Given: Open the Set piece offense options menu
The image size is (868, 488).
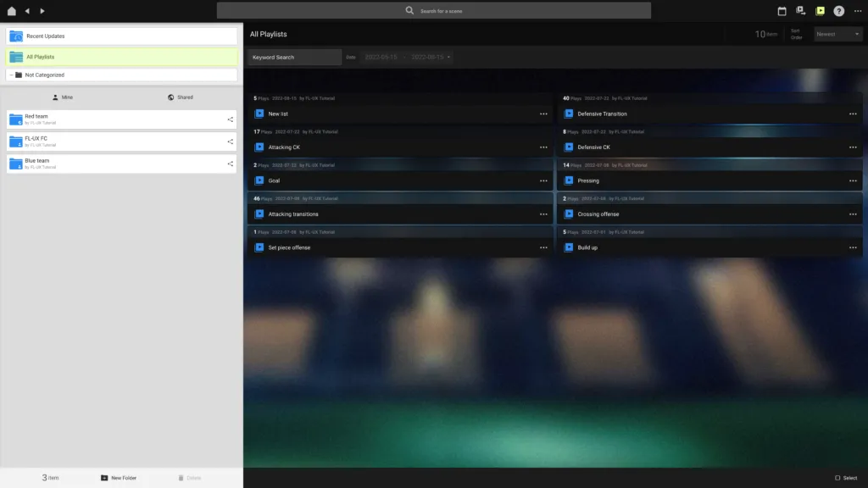Looking at the screenshot, I should [543, 247].
